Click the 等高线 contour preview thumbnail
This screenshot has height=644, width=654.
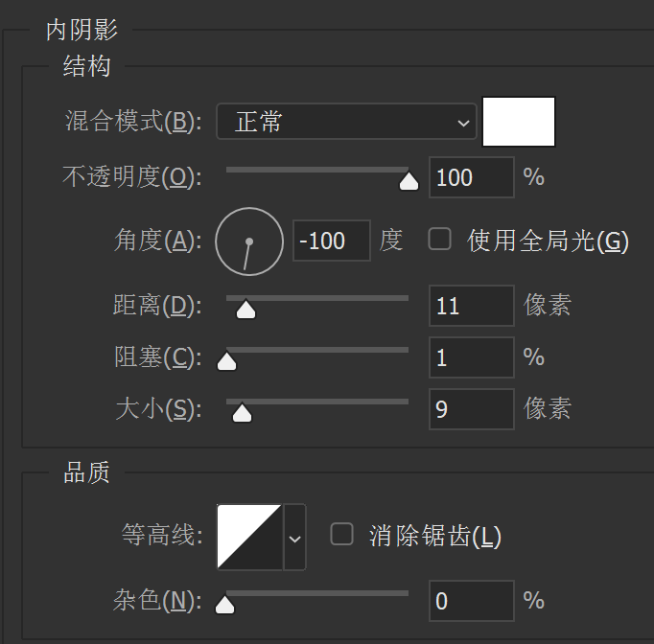pos(249,537)
